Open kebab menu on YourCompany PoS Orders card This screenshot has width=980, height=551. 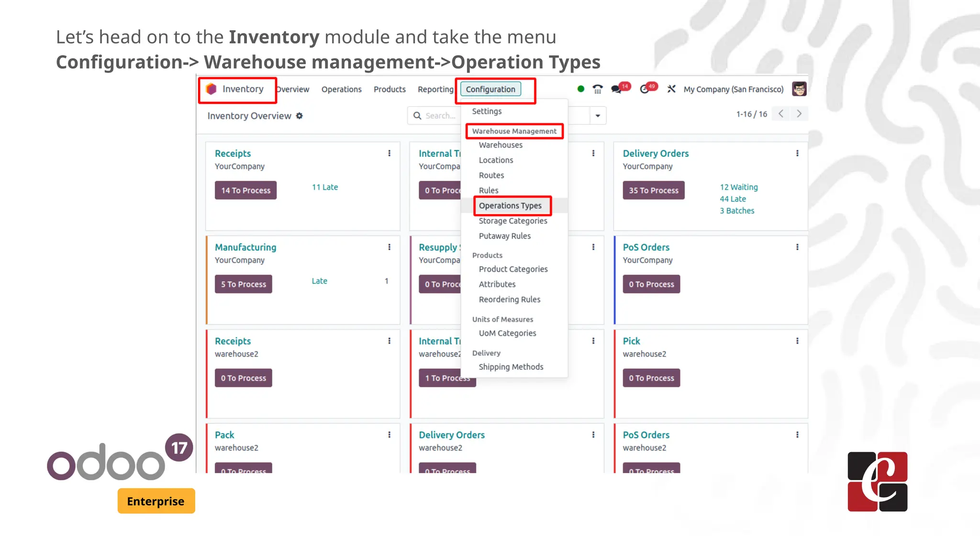[797, 247]
